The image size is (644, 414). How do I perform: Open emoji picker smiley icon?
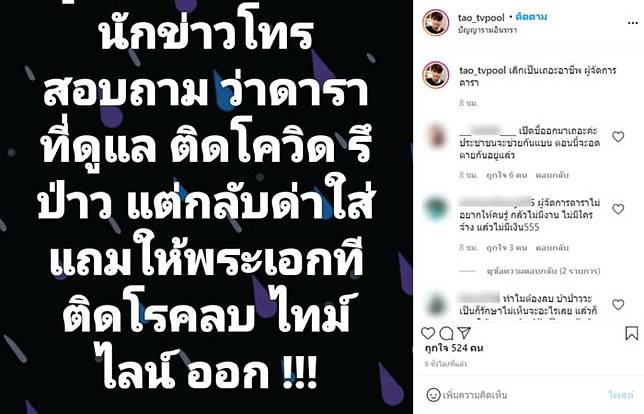click(x=433, y=395)
